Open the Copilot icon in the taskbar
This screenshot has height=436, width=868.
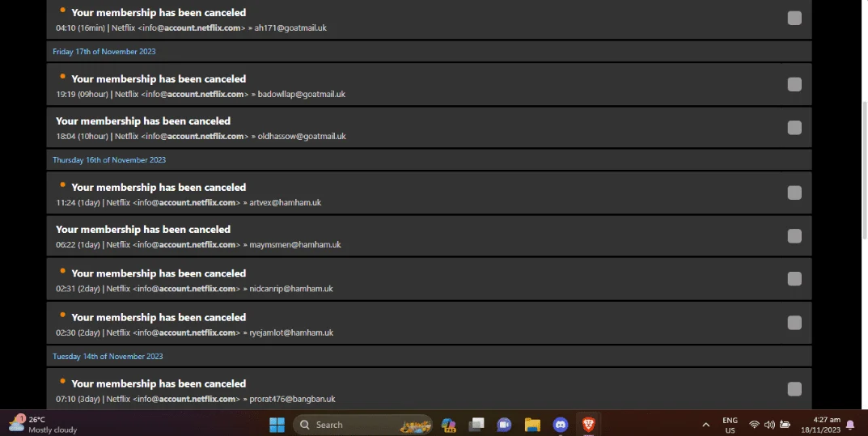(x=448, y=425)
